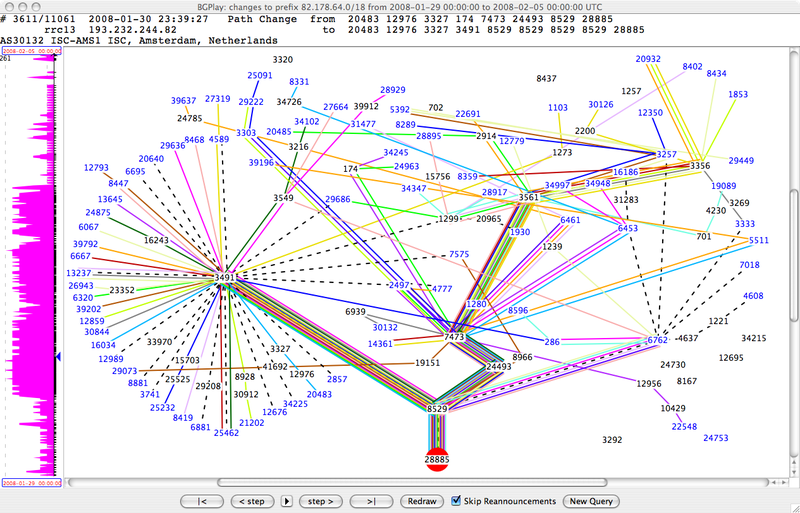This screenshot has width=800, height=513.
Task: Select AS node 16186
Action: click(x=626, y=172)
